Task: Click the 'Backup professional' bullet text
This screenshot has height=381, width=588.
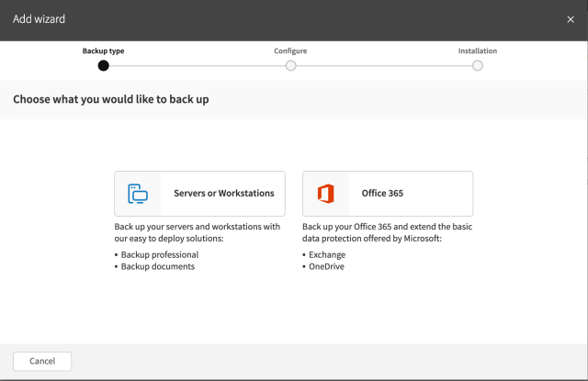Action: click(x=160, y=254)
